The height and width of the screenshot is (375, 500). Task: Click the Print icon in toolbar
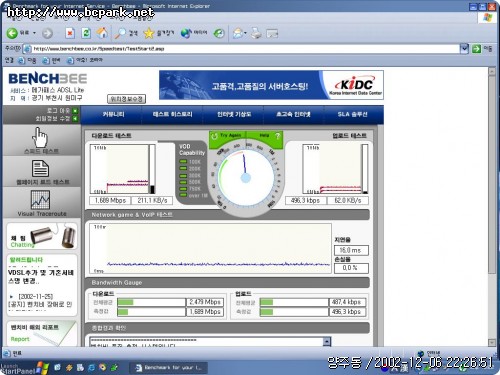256,33
